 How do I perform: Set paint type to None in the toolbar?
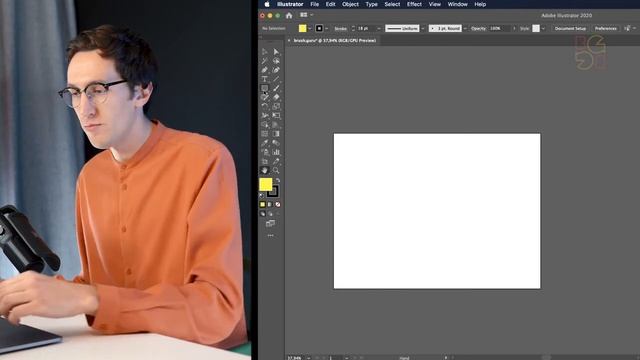tap(278, 204)
